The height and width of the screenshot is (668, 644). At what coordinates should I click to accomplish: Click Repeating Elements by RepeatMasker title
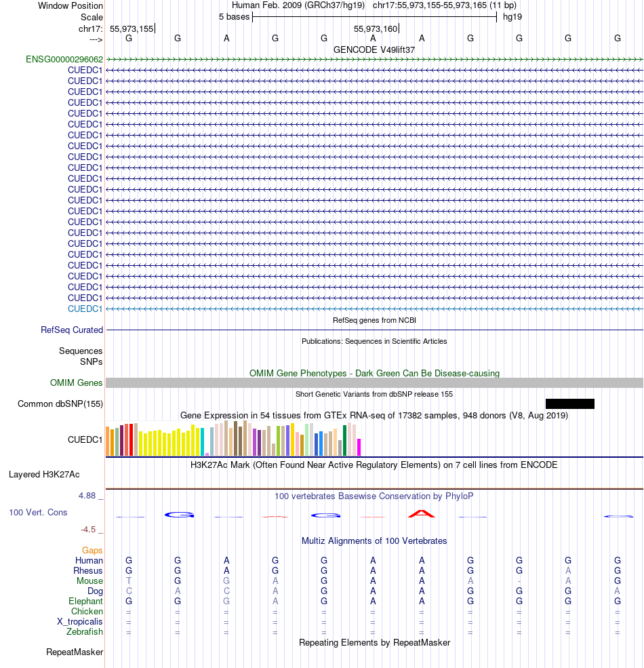pos(374,642)
